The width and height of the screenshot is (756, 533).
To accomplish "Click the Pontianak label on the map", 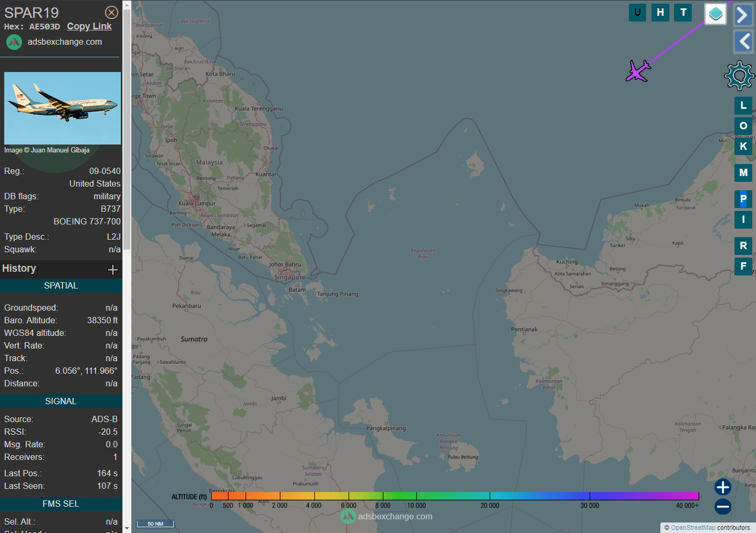I will pyautogui.click(x=524, y=330).
